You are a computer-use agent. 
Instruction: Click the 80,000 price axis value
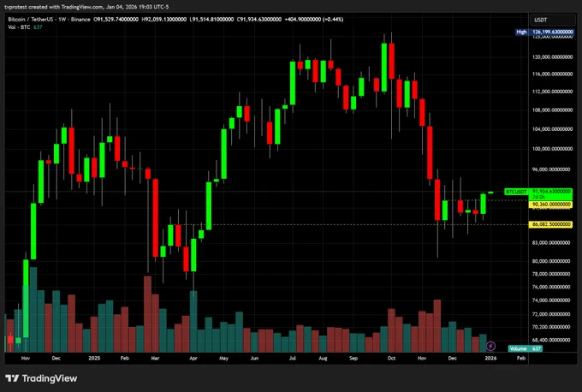point(552,261)
